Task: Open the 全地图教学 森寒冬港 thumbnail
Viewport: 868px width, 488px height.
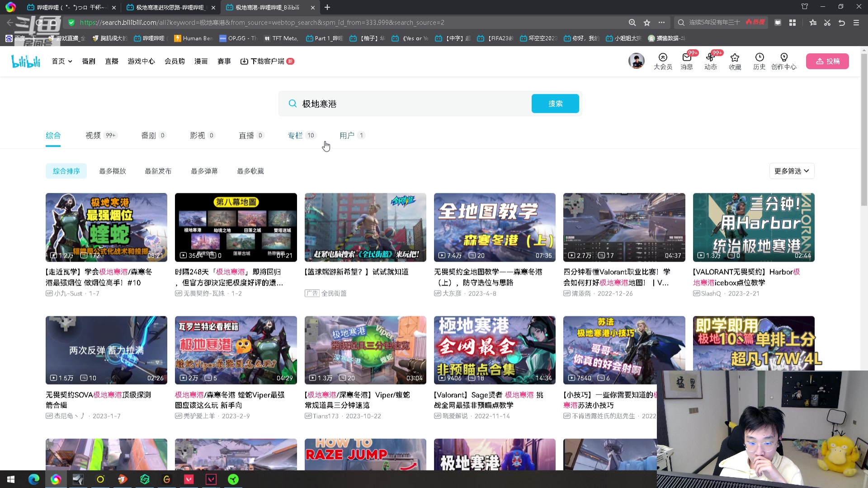Action: coord(495,227)
